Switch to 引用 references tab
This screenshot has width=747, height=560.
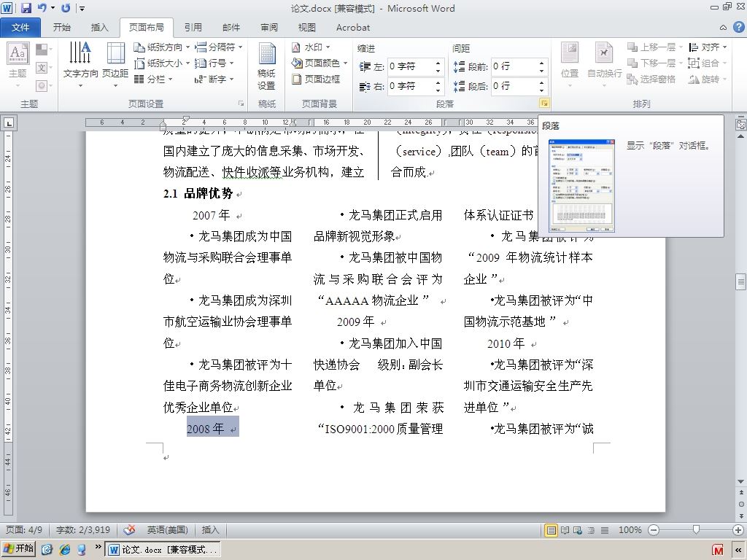point(193,28)
